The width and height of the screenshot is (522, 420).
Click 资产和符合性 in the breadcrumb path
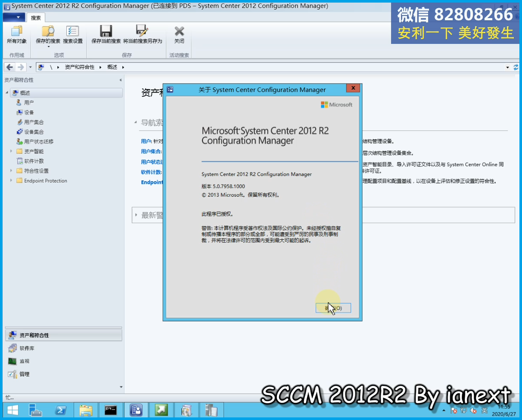click(x=80, y=67)
